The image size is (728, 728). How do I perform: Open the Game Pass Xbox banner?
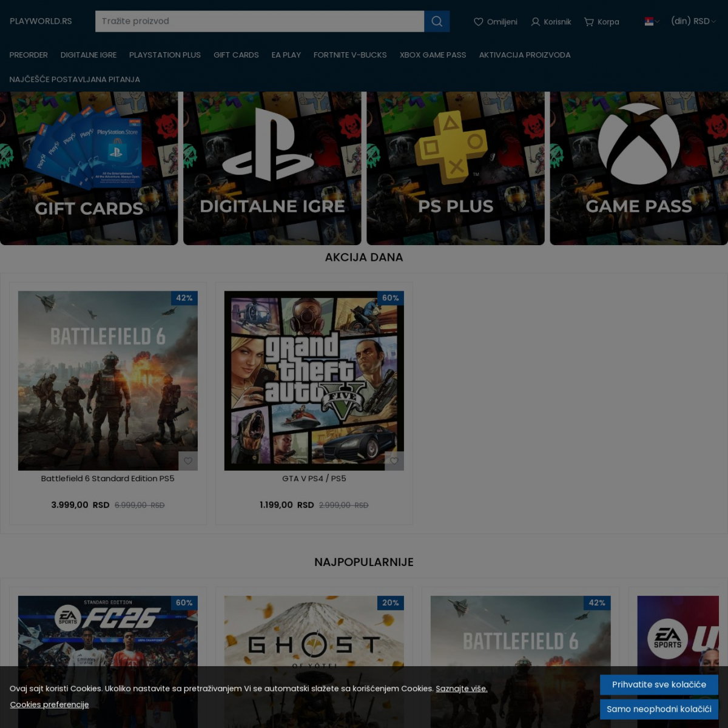click(638, 169)
